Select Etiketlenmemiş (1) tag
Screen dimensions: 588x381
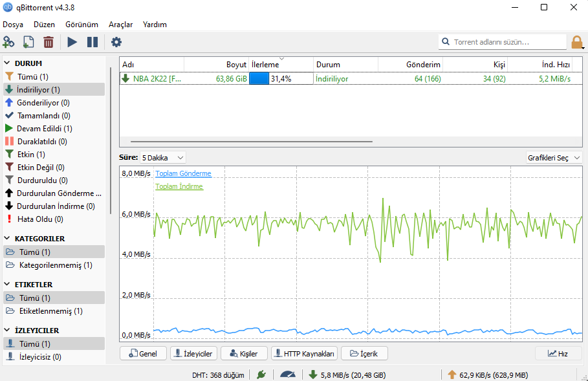(x=54, y=311)
